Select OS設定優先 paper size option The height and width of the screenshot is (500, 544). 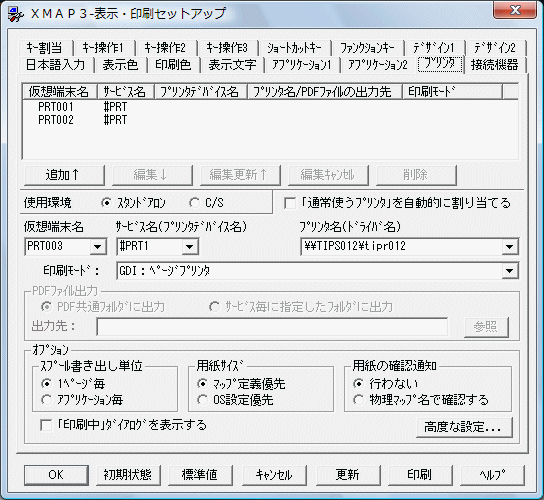pyautogui.click(x=235, y=400)
